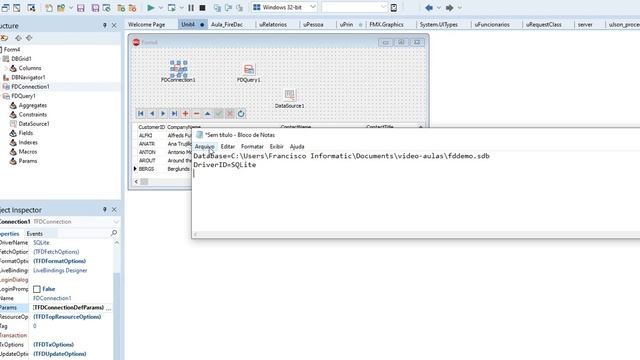640x360 pixels.
Task: Click the blue Back navigation arrow
Action: pos(429,8)
